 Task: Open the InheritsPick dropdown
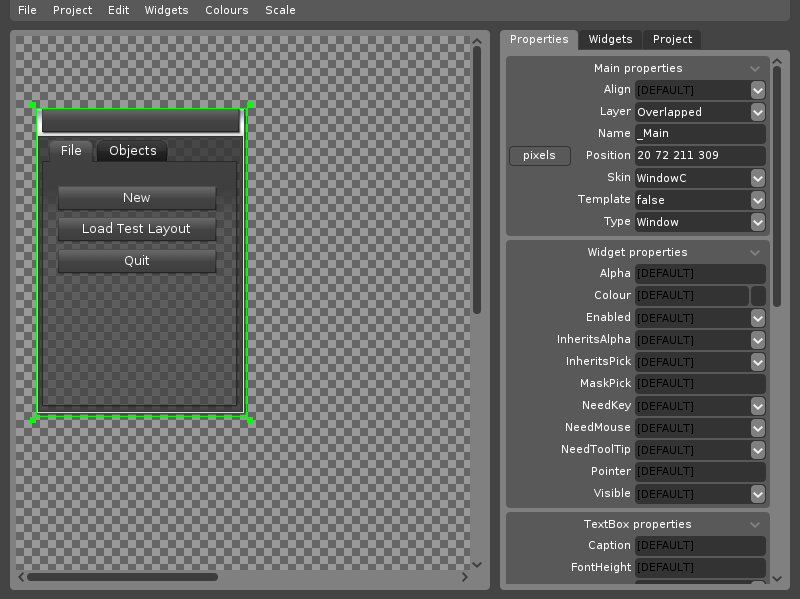(758, 362)
